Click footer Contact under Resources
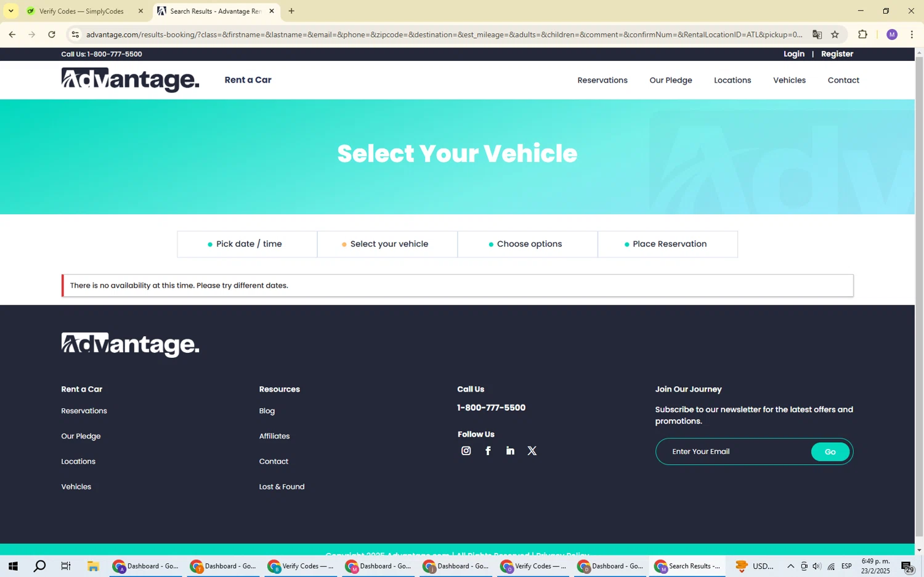Image resolution: width=924 pixels, height=577 pixels. [274, 461]
